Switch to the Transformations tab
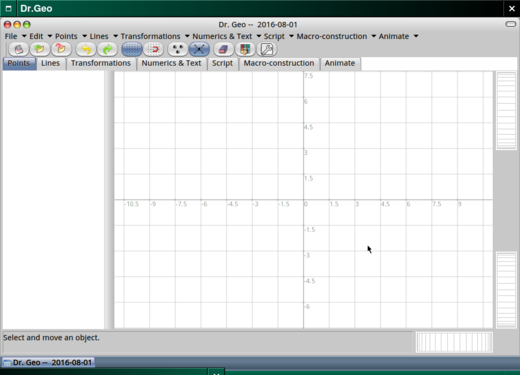This screenshot has width=520, height=375. click(101, 63)
